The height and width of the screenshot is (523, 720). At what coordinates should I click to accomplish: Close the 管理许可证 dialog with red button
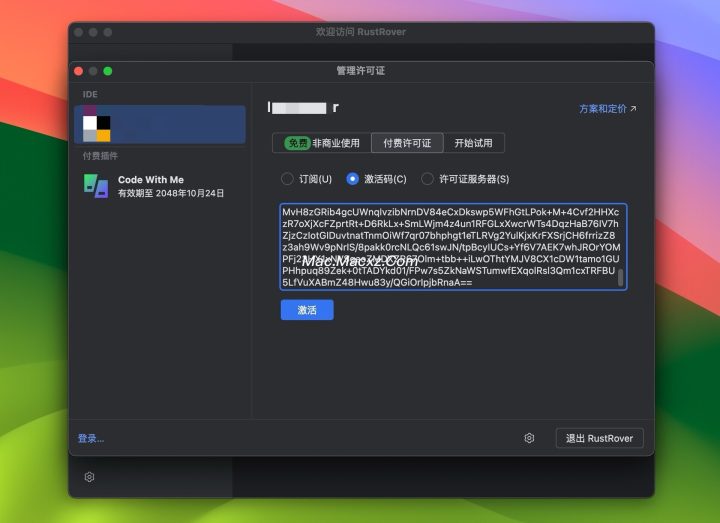click(x=79, y=71)
